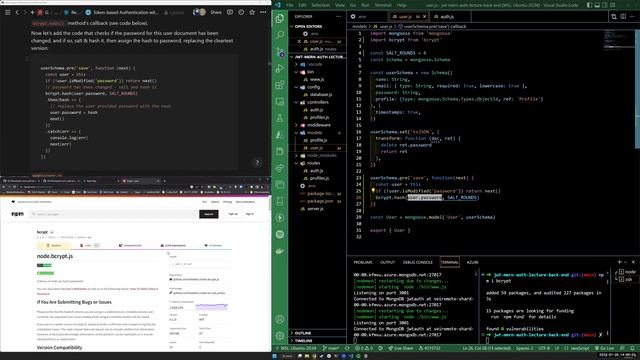640x360 pixels.
Task: Collapse the JWT-MERN-AUTH-LECTURE project section
Action: pos(318,57)
